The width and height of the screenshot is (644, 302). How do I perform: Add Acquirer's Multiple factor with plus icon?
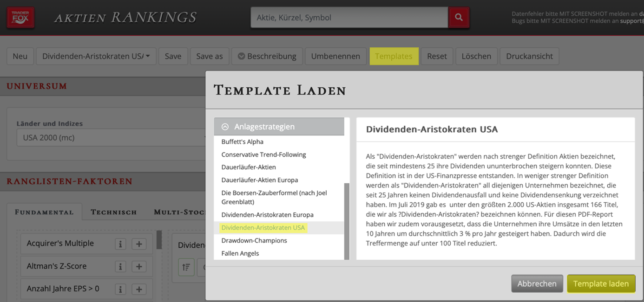coord(139,244)
